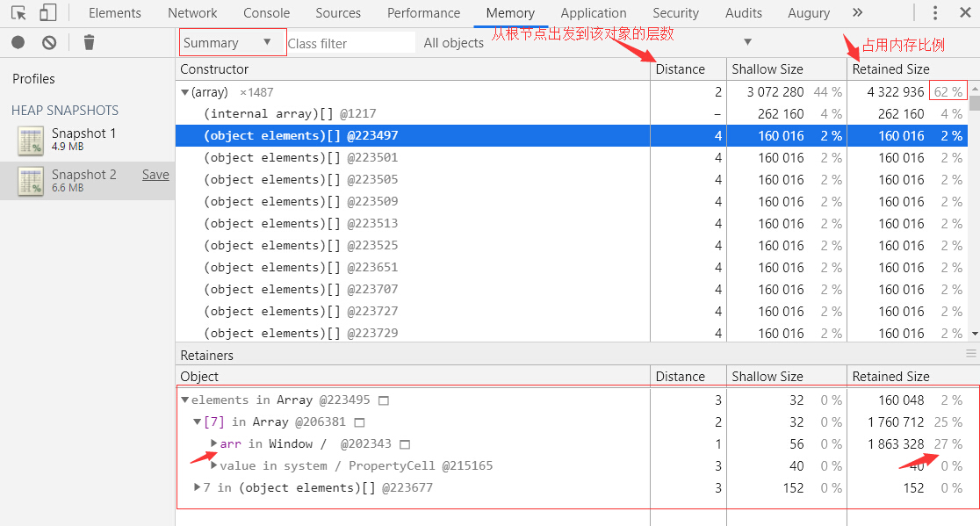Switch to the Network tab
This screenshot has width=980, height=526.
click(191, 12)
